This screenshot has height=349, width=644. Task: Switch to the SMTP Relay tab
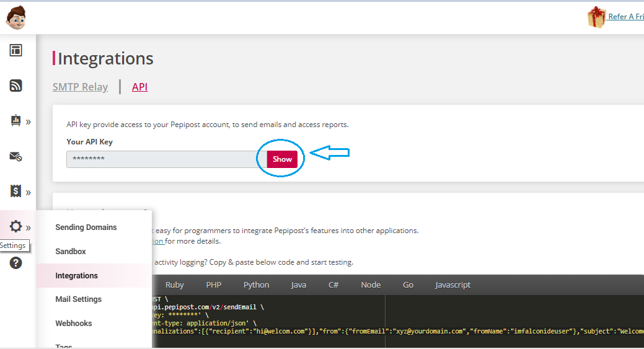pyautogui.click(x=80, y=87)
